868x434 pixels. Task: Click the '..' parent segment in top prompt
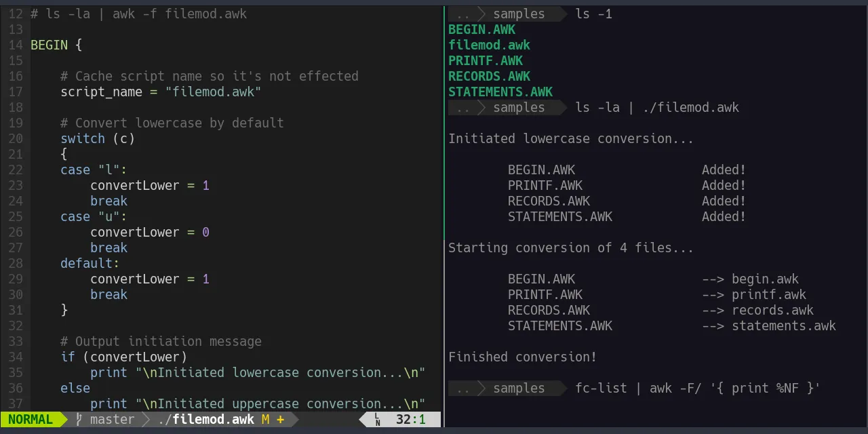pyautogui.click(x=463, y=14)
